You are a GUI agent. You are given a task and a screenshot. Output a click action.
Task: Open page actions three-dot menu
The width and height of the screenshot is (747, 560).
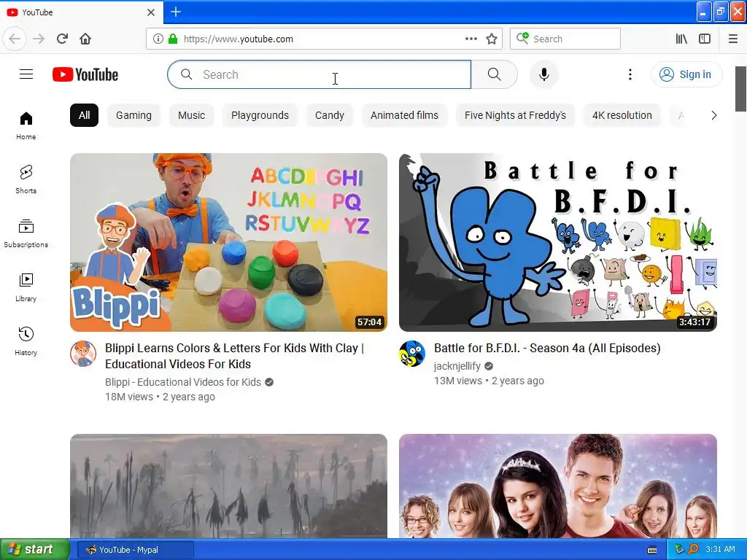(x=471, y=39)
